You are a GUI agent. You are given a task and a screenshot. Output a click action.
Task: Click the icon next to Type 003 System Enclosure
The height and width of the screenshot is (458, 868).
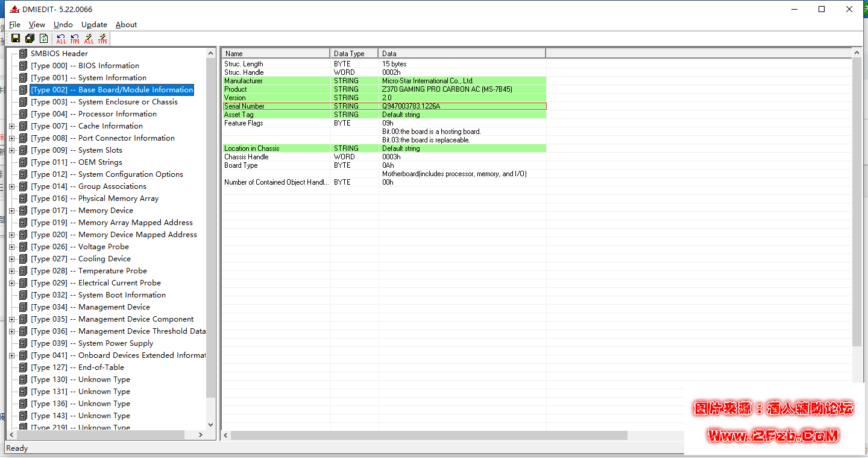(x=23, y=102)
